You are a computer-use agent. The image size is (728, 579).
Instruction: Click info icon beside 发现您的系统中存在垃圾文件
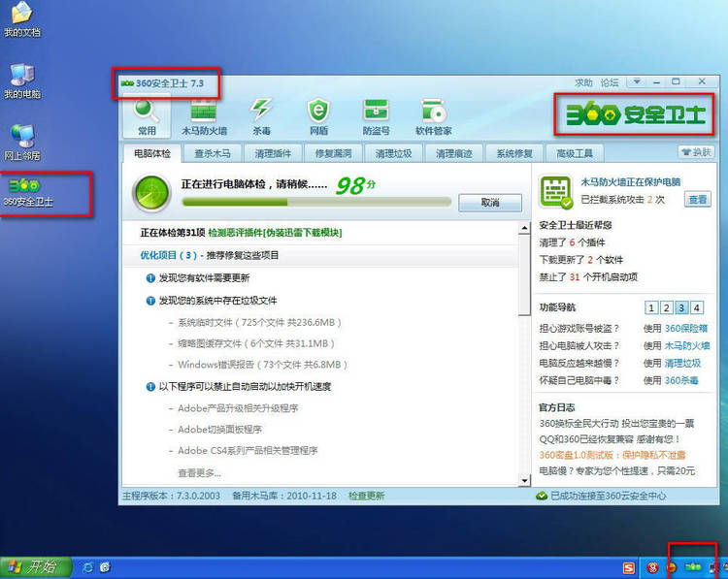[150, 301]
